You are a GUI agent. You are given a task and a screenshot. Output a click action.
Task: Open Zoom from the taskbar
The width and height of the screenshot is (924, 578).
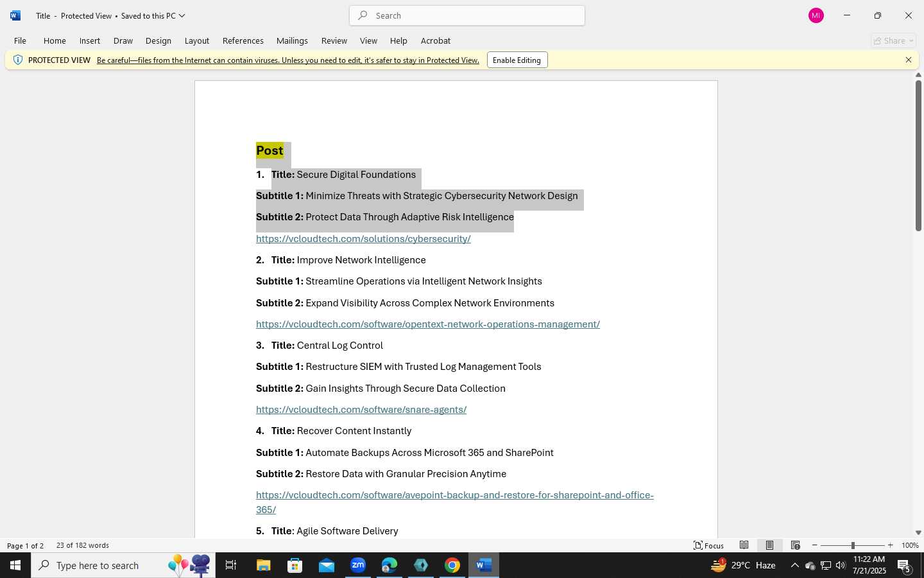[x=358, y=565]
